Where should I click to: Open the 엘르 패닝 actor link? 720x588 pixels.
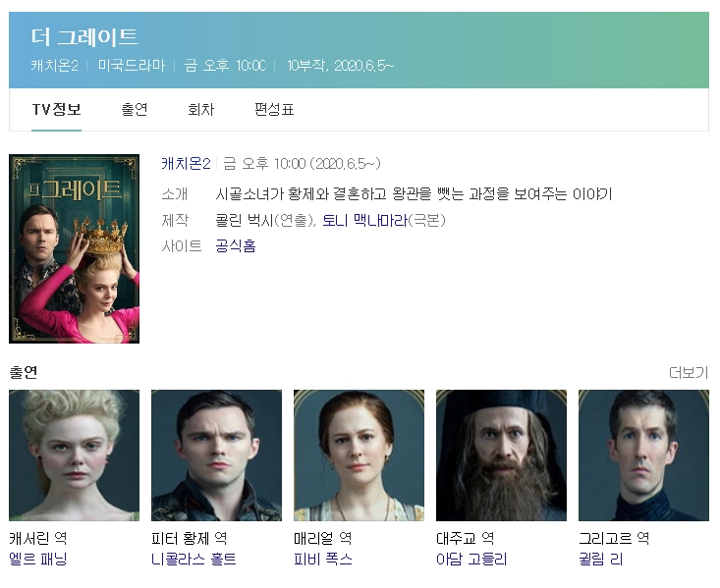point(38,560)
